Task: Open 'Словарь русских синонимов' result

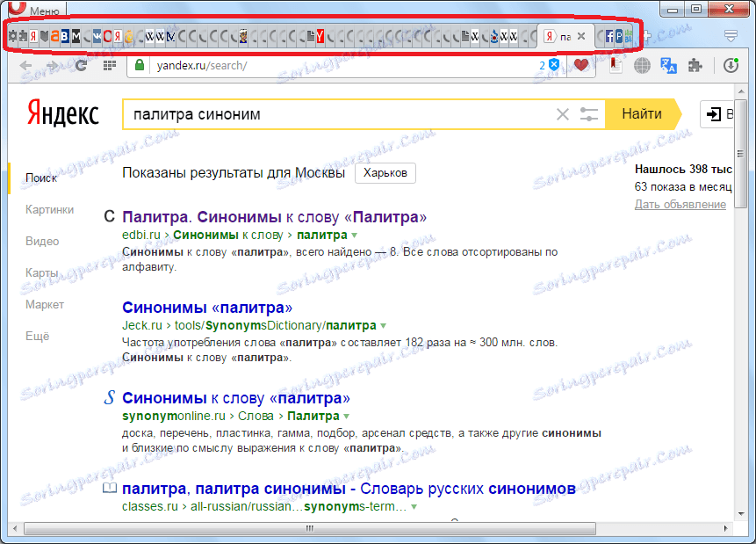Action: (349, 489)
